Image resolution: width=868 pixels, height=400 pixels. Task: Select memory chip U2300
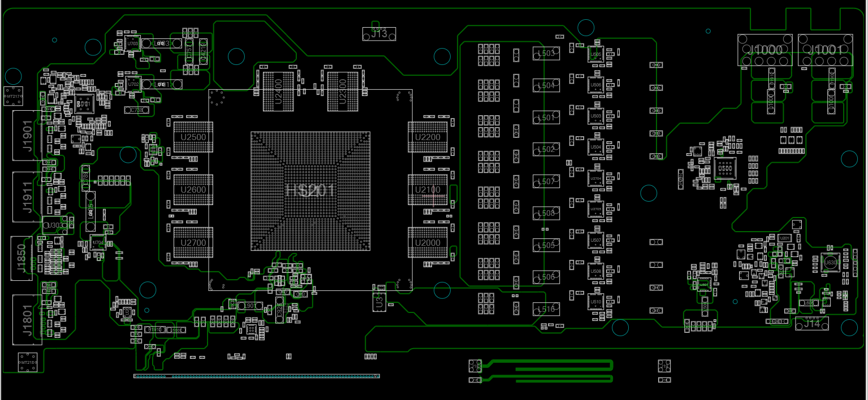(342, 90)
